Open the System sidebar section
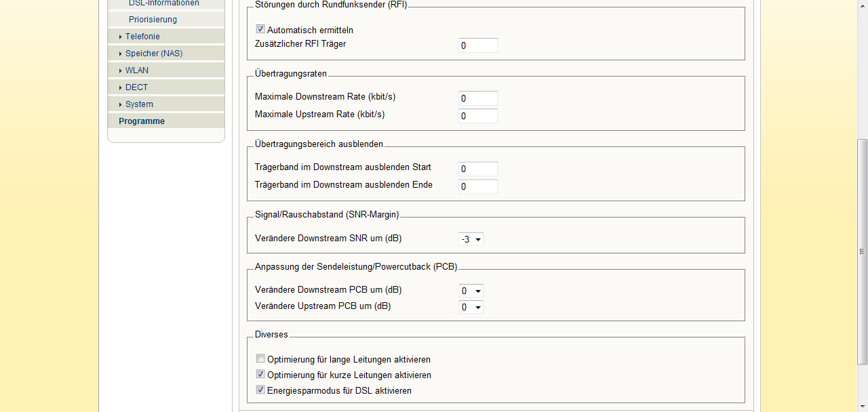The height and width of the screenshot is (412, 868). [139, 104]
